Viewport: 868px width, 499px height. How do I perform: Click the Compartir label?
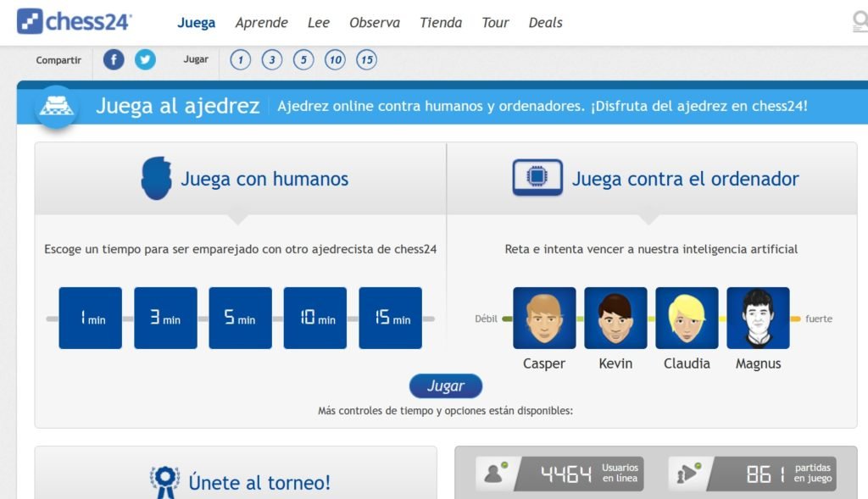pos(58,60)
